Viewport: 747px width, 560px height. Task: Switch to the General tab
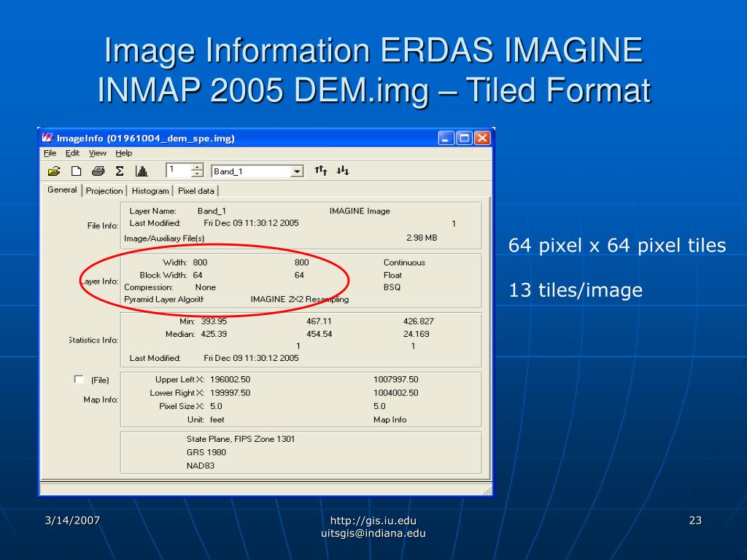(x=62, y=190)
